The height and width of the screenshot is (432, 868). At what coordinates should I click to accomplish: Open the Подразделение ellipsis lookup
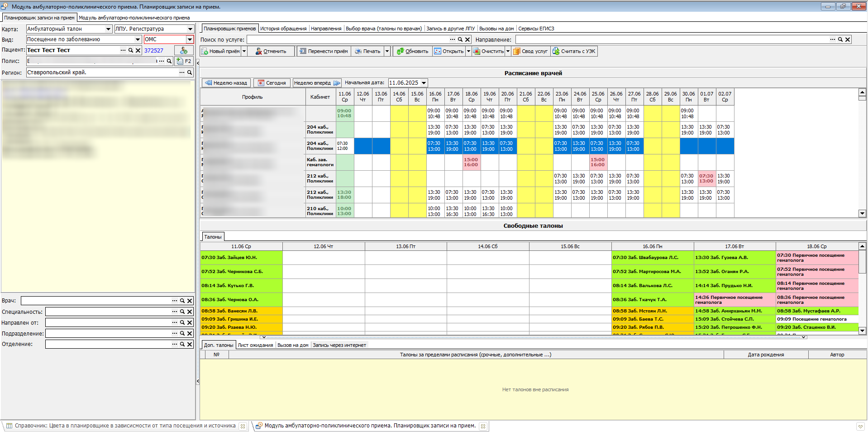point(175,333)
